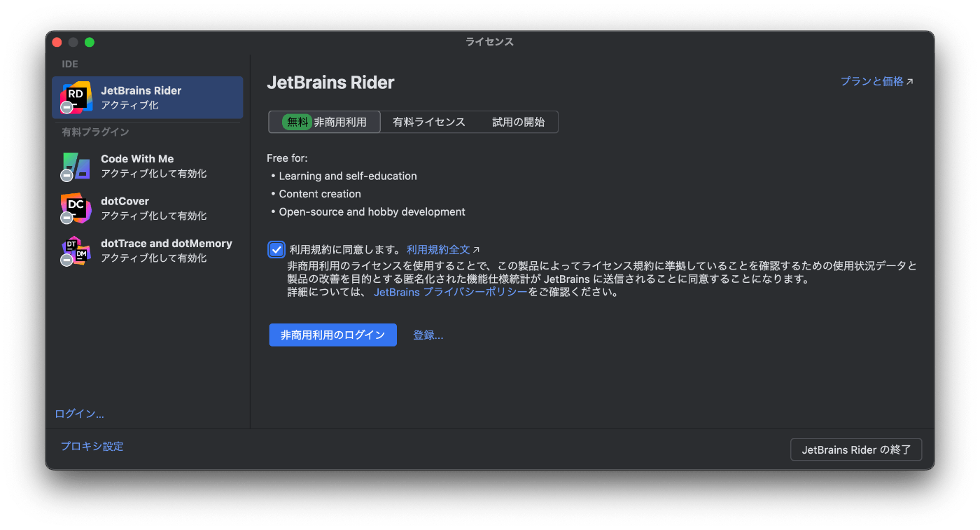
Task: Close the license window with red button
Action: click(57, 42)
